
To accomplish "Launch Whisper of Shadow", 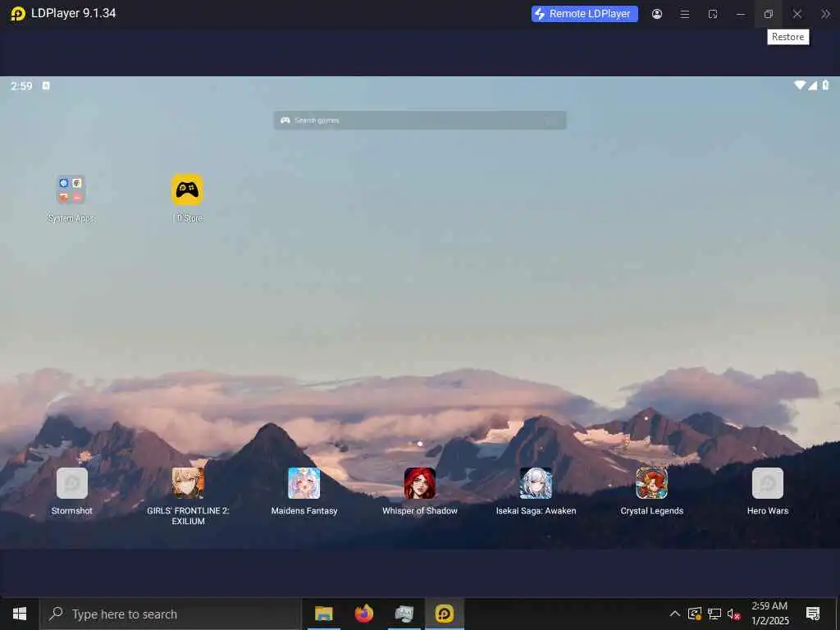I will coord(420,482).
